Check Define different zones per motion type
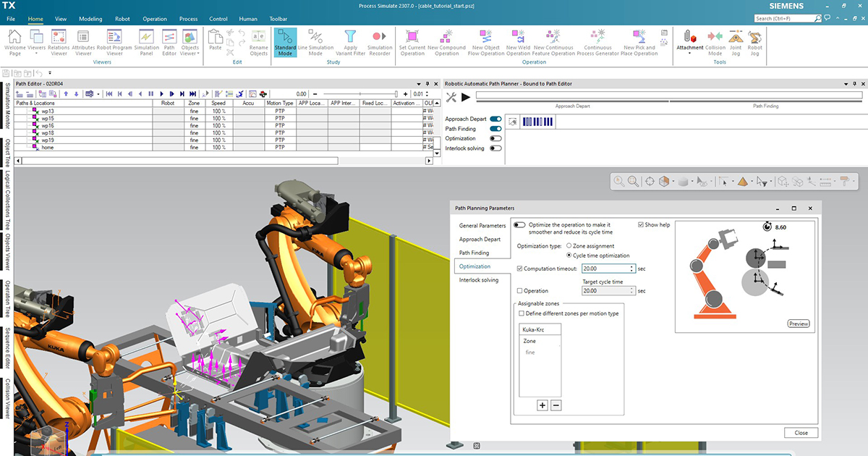Screen dimensions: 868x456 click(521, 313)
